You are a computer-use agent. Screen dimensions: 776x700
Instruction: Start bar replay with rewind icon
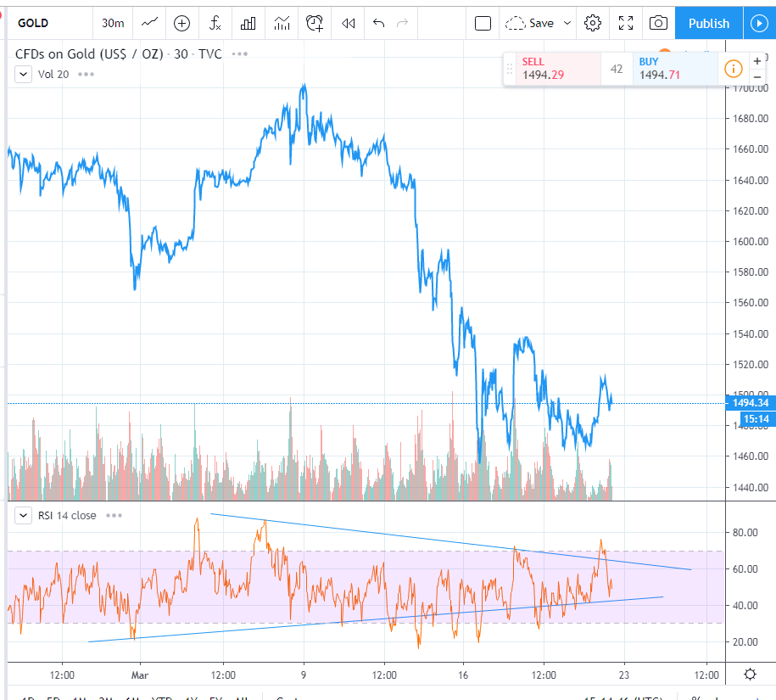click(348, 23)
